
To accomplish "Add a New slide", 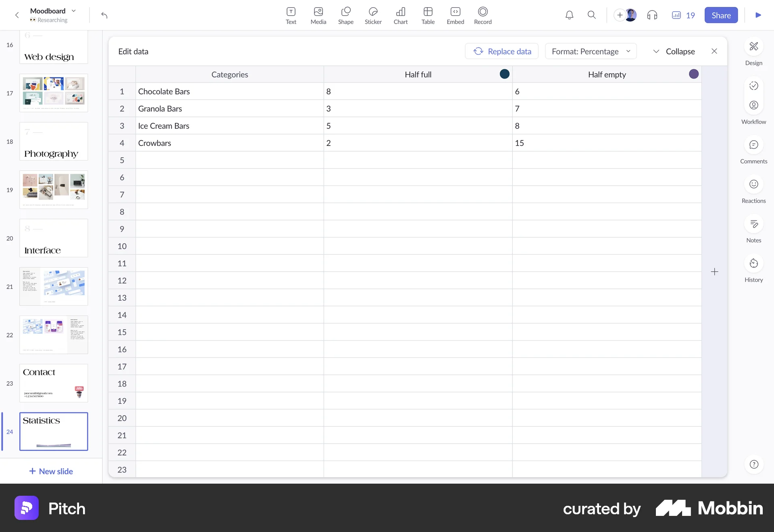I will tap(51, 471).
